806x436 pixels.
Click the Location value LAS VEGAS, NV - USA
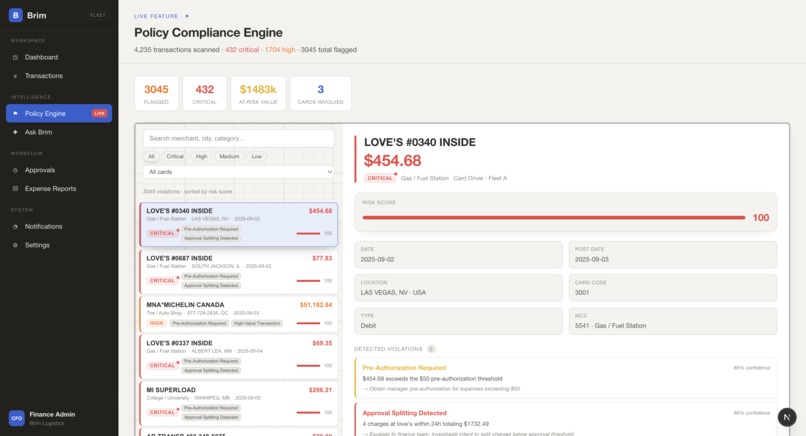click(x=393, y=293)
